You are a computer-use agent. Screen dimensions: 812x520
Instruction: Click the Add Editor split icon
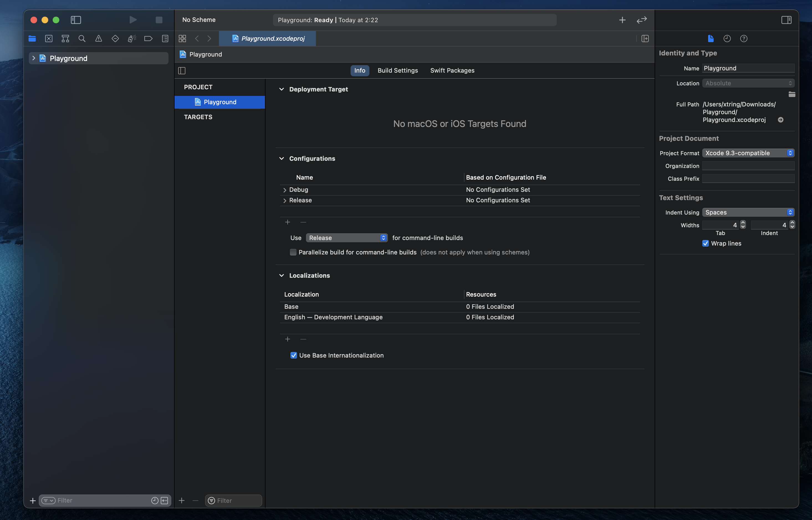click(645, 39)
